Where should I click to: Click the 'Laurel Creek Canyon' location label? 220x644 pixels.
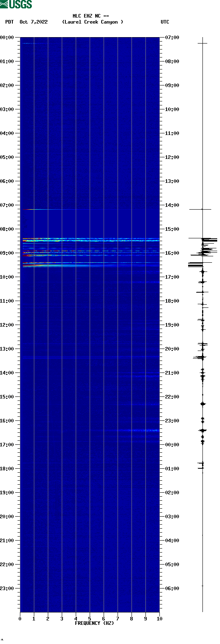pos(92,22)
